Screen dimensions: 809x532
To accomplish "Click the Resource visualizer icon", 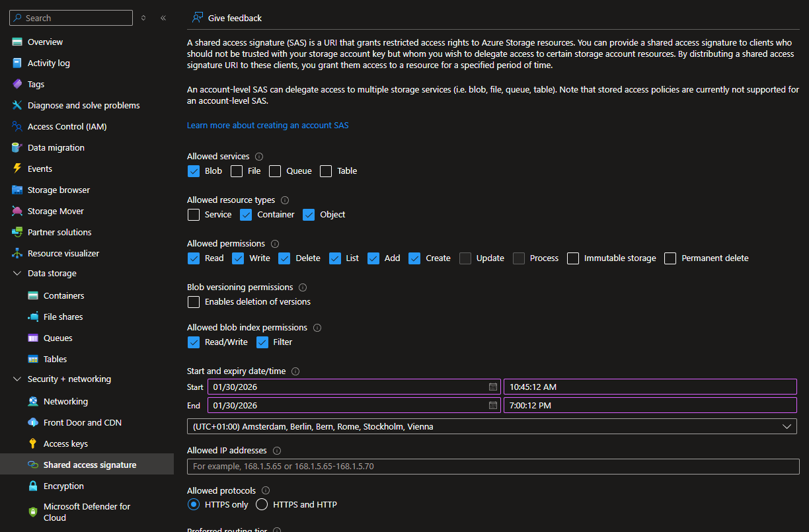I will coord(17,253).
